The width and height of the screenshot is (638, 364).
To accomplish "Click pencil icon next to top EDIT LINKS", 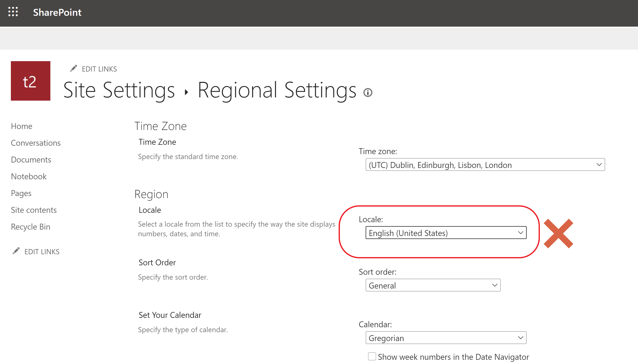I will [x=73, y=69].
